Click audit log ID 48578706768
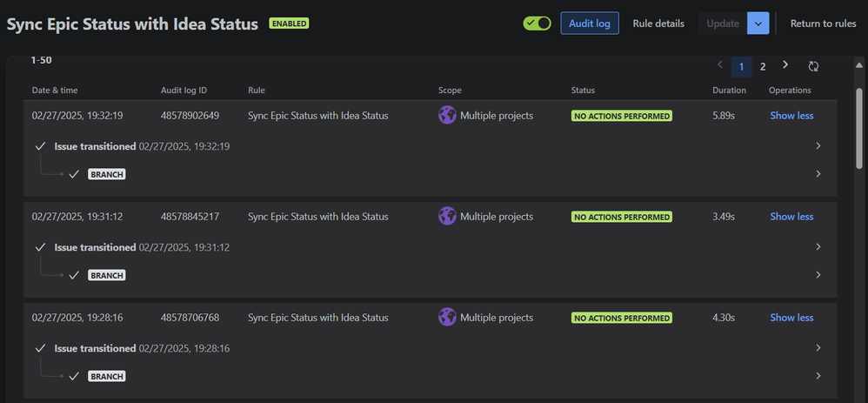 190,318
